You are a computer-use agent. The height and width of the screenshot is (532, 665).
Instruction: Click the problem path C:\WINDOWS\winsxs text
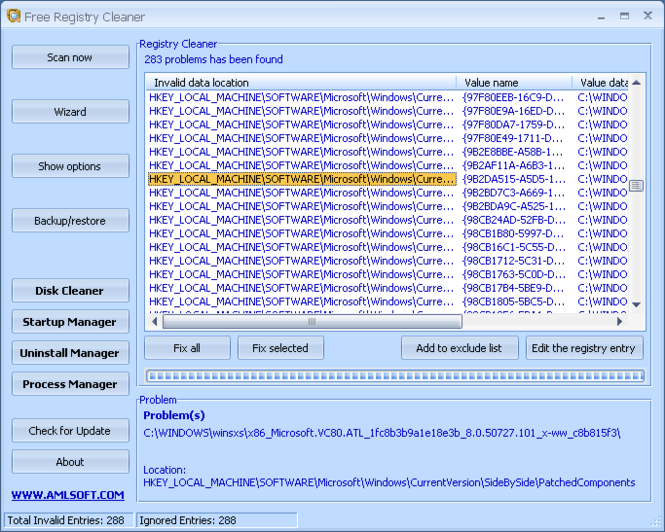click(382, 433)
